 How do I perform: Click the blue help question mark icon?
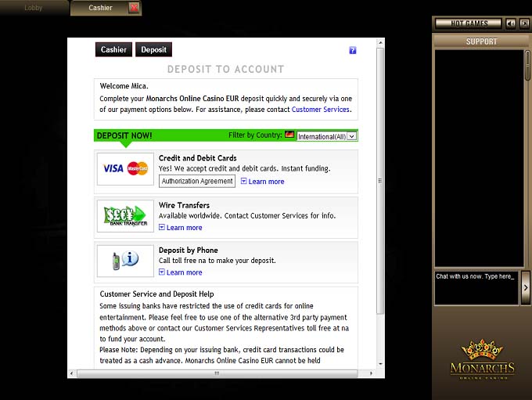click(x=353, y=50)
